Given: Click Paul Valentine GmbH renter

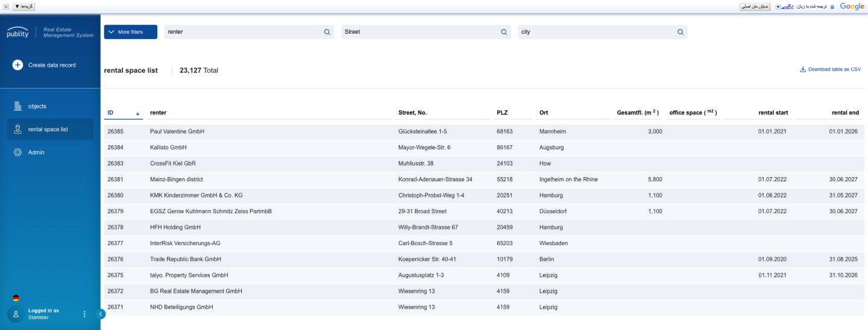Looking at the screenshot, I should click(x=177, y=131).
